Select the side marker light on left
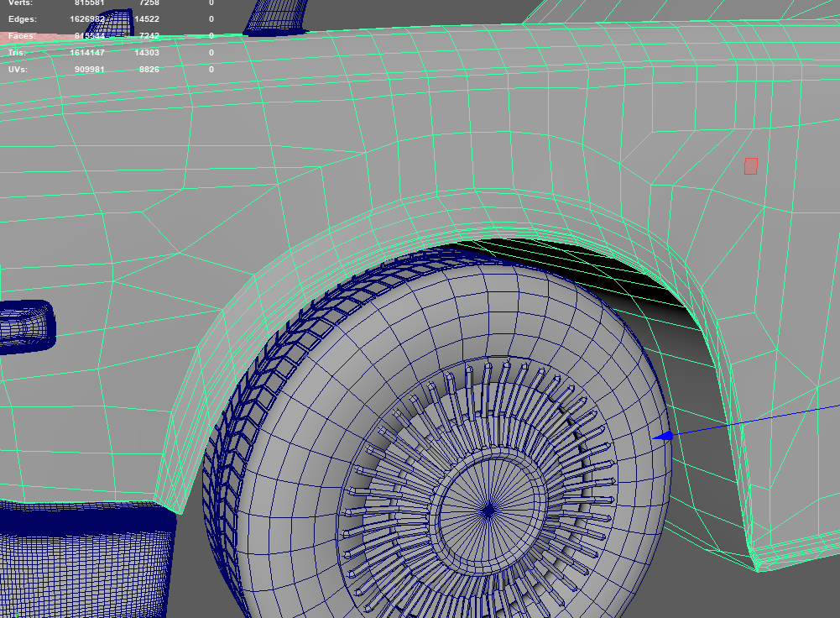The height and width of the screenshot is (618, 840). pos(27,327)
